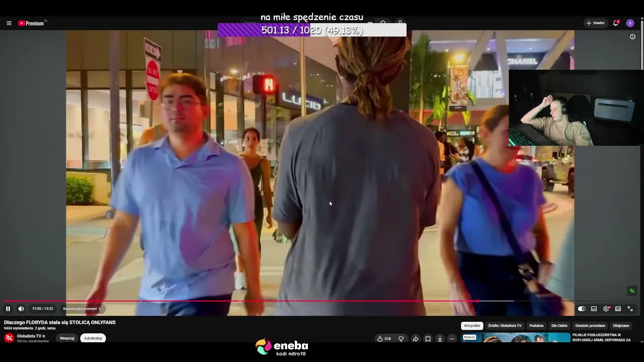Dislike the video
The image size is (644, 362).
tap(401, 339)
